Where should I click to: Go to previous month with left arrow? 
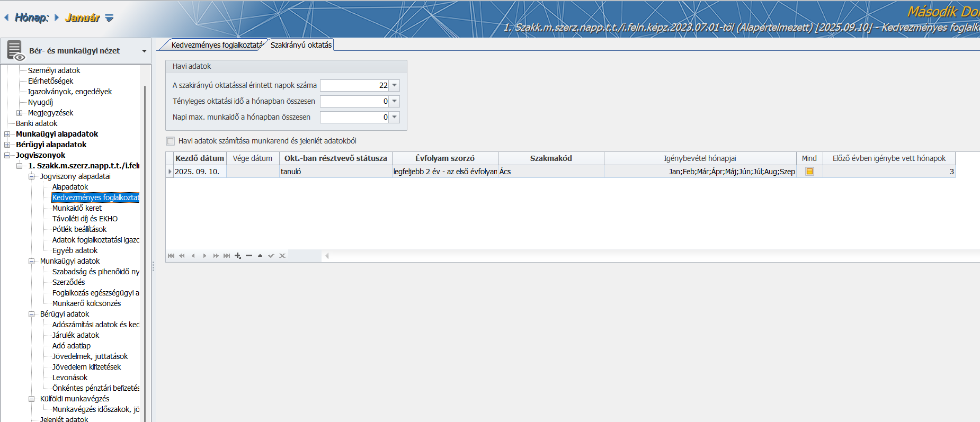[6, 17]
